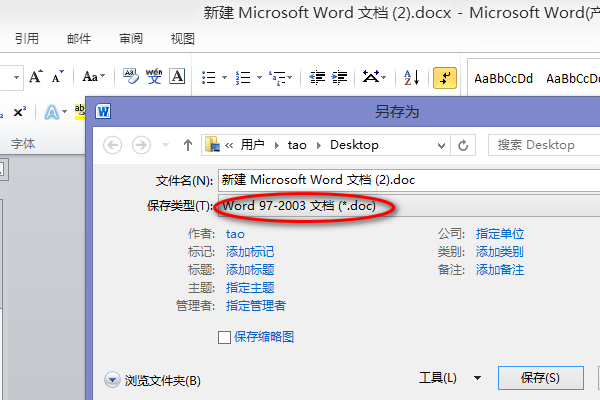This screenshot has width=600, height=400.
Task: Click 指定单位 to specify company
Action: click(x=500, y=234)
